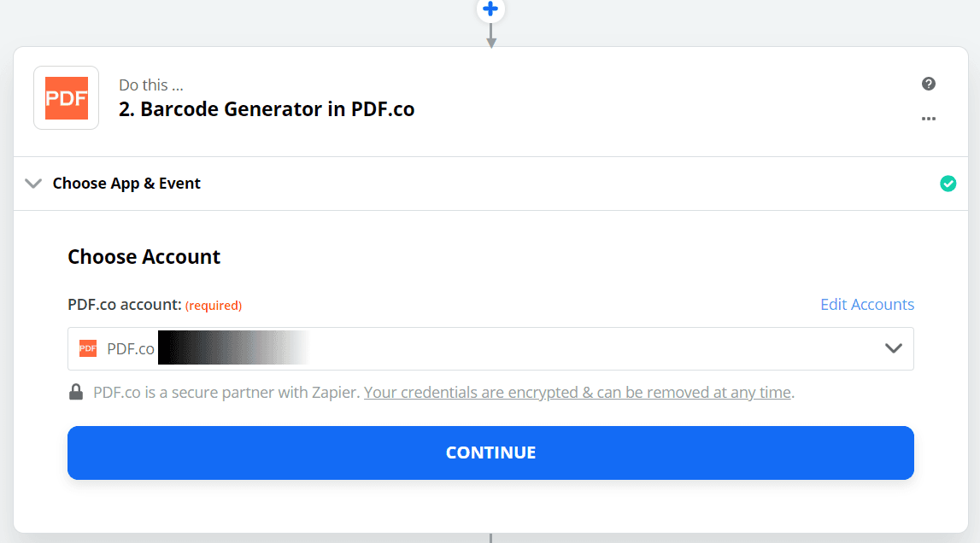
Task: Click the small PDF icon in account field
Action: [88, 348]
